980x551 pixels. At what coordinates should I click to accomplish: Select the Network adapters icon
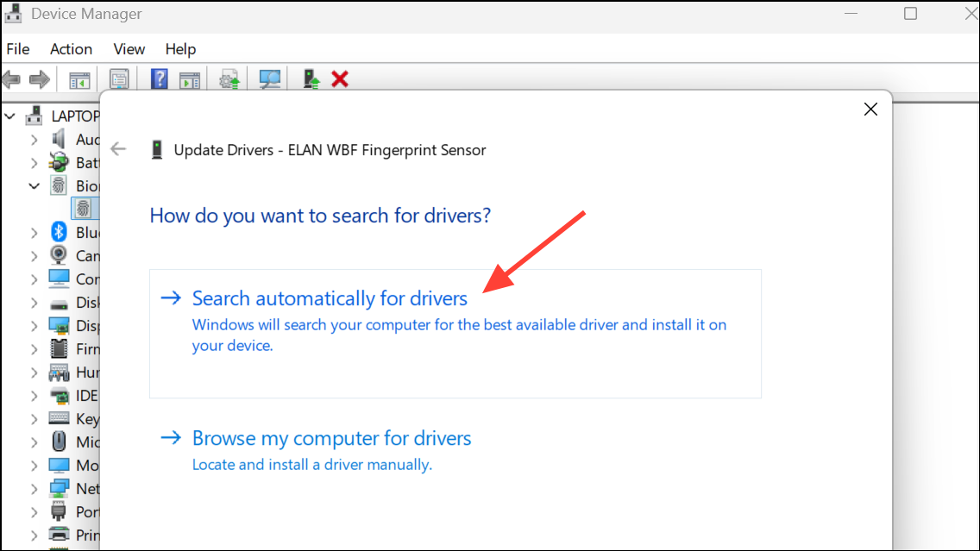59,489
